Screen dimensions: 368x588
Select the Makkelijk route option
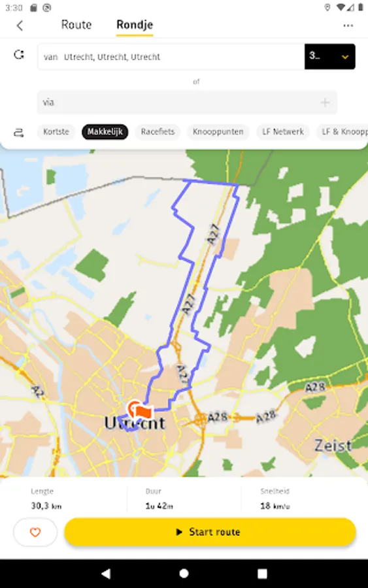[105, 132]
